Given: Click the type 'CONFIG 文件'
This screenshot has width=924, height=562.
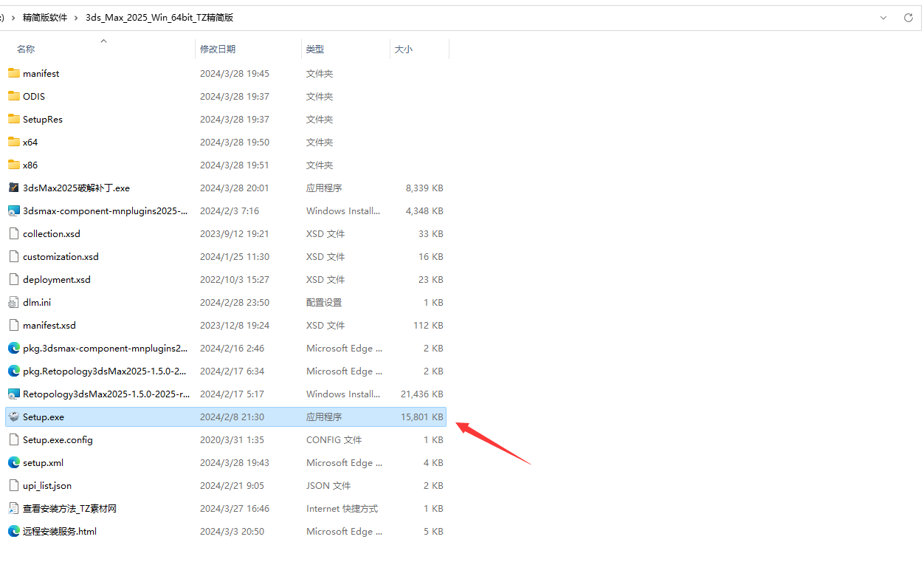Looking at the screenshot, I should [334, 439].
